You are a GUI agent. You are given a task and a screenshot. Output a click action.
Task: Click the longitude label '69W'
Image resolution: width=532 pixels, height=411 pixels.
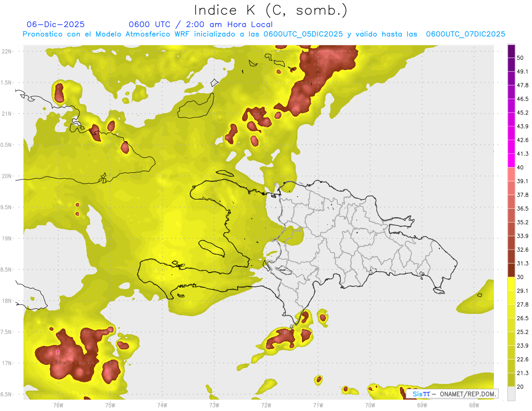(x=422, y=405)
